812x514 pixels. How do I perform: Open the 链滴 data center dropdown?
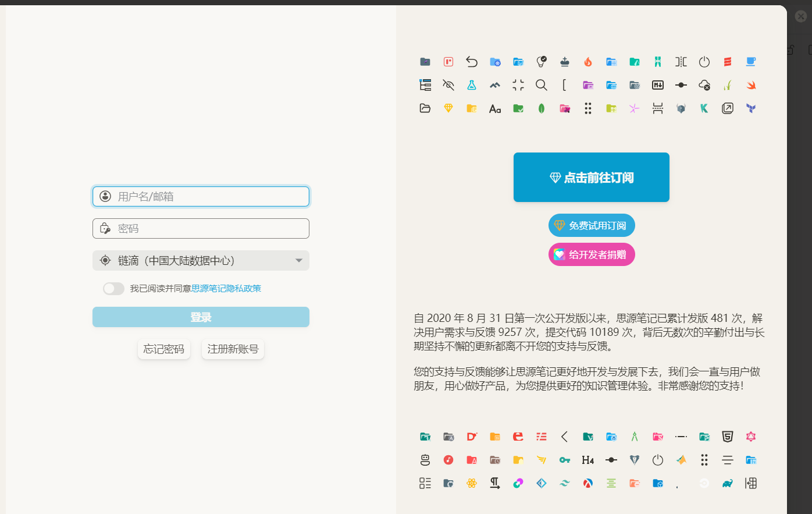pos(201,261)
